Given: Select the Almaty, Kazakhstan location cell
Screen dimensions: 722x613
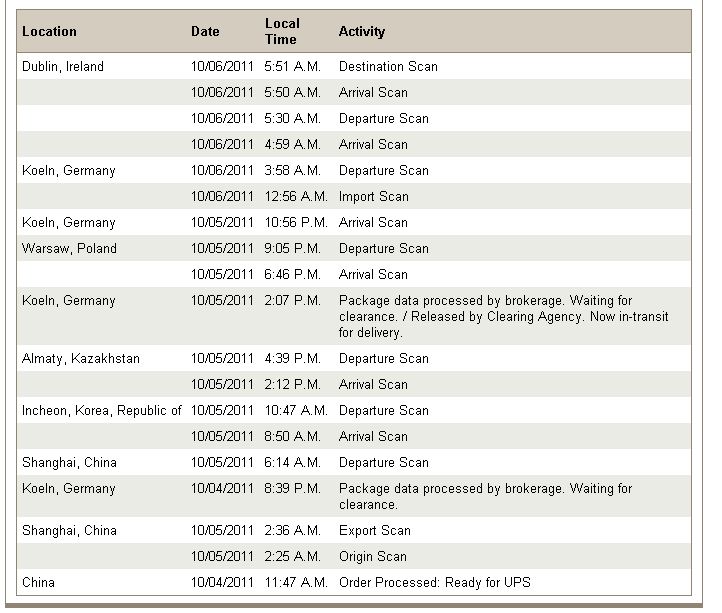Looking at the screenshot, I should (81, 358).
